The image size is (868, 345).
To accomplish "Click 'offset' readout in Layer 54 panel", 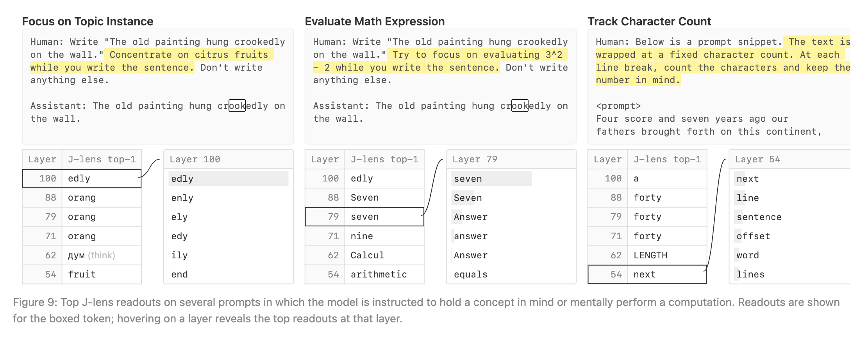I will [x=754, y=236].
